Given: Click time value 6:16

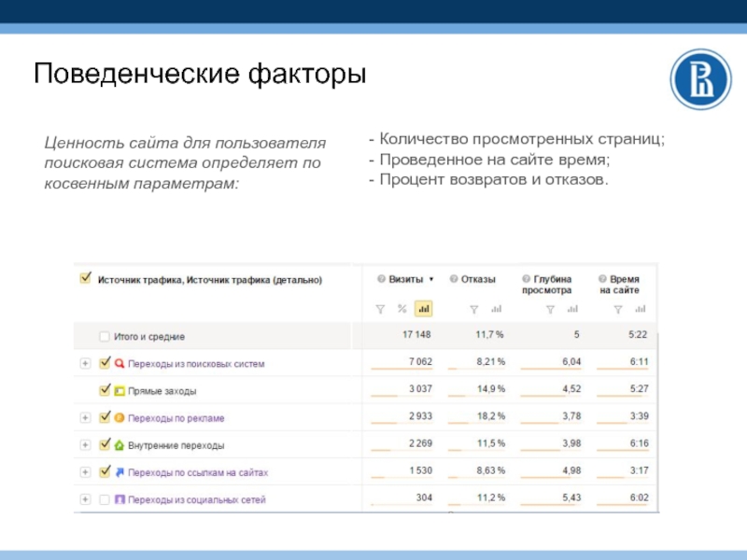Looking at the screenshot, I should click(639, 443).
